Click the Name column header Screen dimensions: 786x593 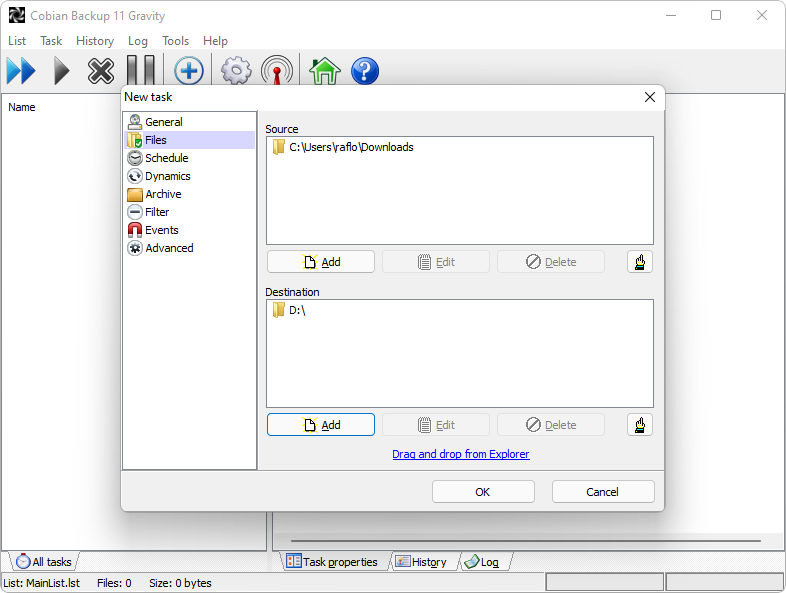(x=22, y=107)
